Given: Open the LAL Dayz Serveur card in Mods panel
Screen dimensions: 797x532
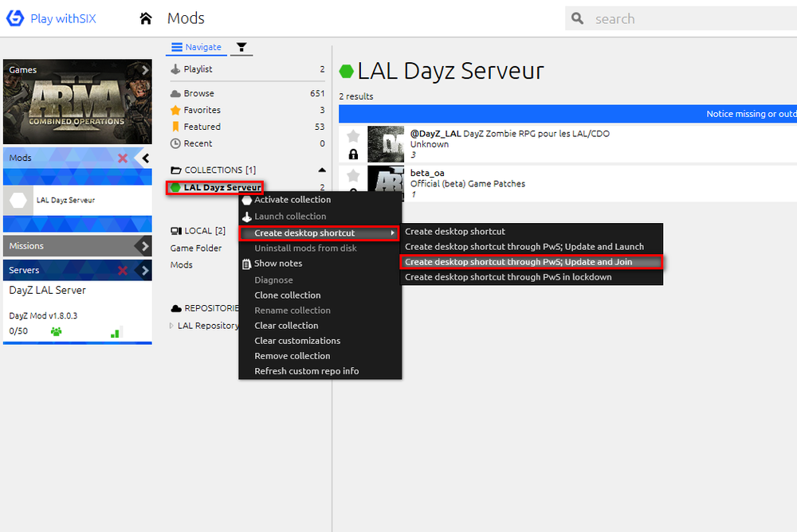Looking at the screenshot, I should (x=77, y=200).
